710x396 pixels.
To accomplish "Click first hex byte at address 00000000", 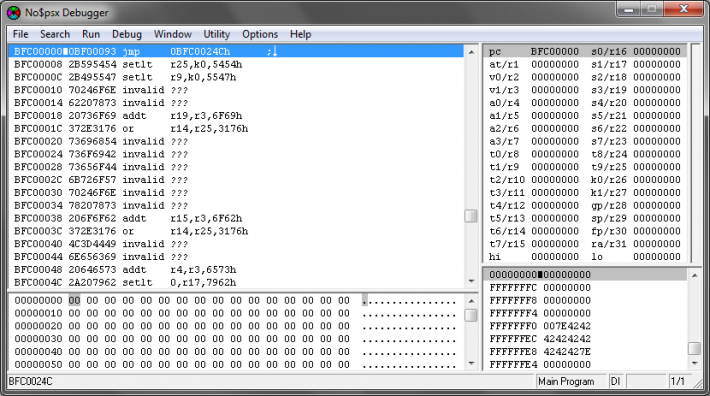I will [x=74, y=301].
